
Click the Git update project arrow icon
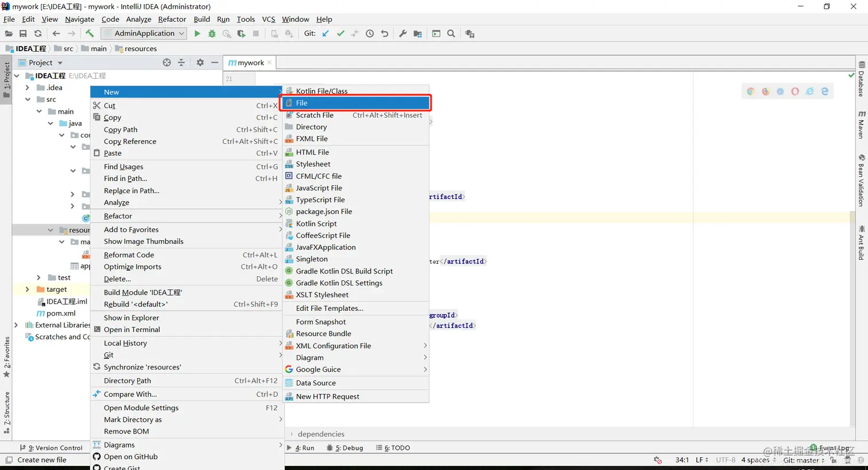[325, 34]
